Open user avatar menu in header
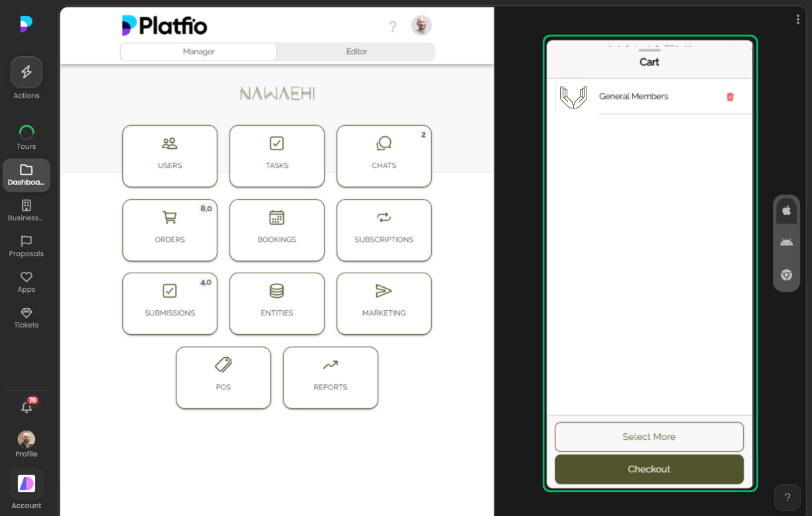This screenshot has height=516, width=812. (421, 26)
